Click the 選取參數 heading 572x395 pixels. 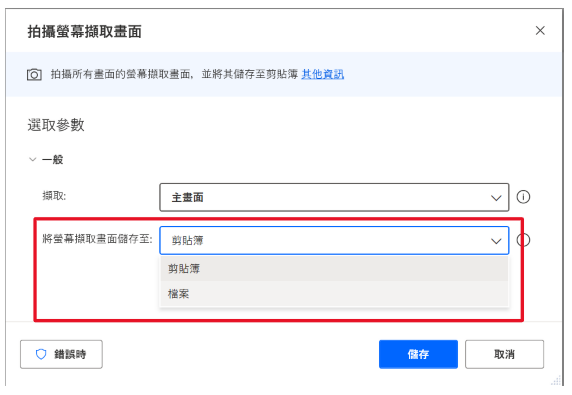[x=56, y=125]
